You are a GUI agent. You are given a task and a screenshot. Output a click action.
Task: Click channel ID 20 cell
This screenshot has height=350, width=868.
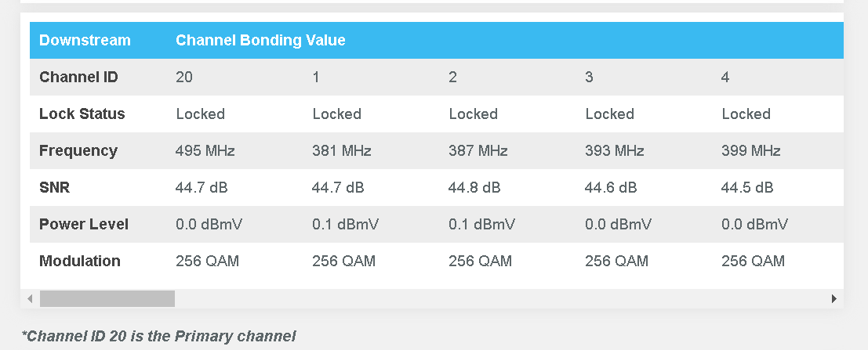coord(184,77)
